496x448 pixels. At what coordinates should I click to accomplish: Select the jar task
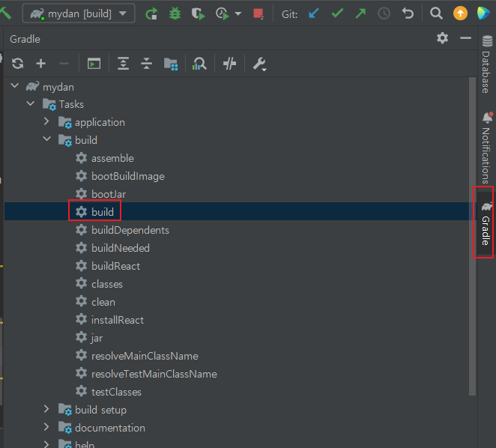click(x=97, y=338)
